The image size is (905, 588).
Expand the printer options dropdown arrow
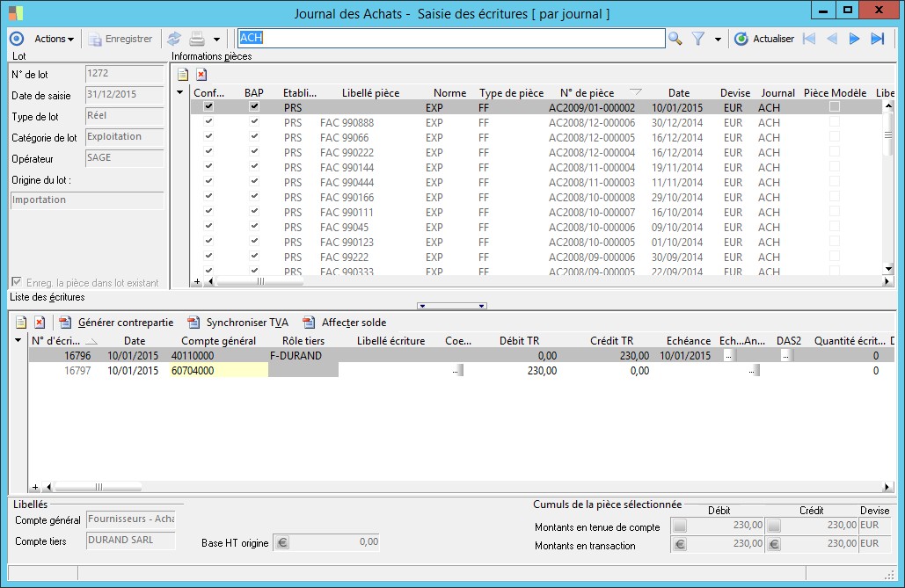216,40
